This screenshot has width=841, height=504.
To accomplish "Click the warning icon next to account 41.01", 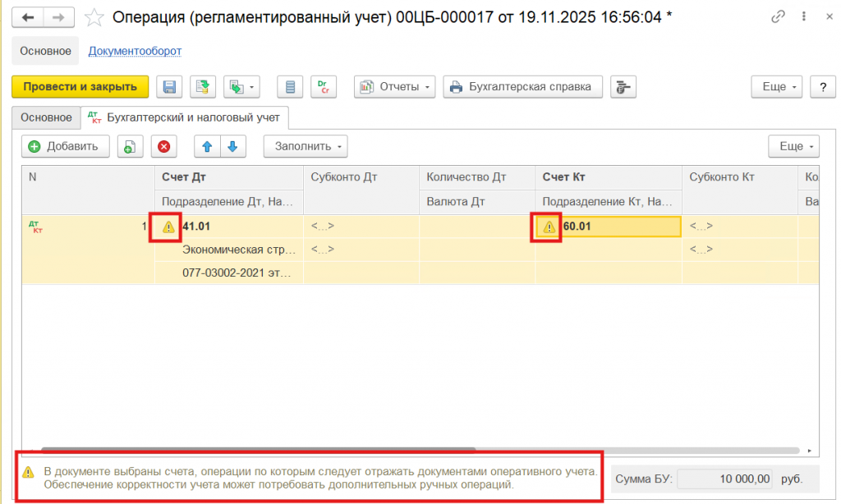I will (168, 227).
